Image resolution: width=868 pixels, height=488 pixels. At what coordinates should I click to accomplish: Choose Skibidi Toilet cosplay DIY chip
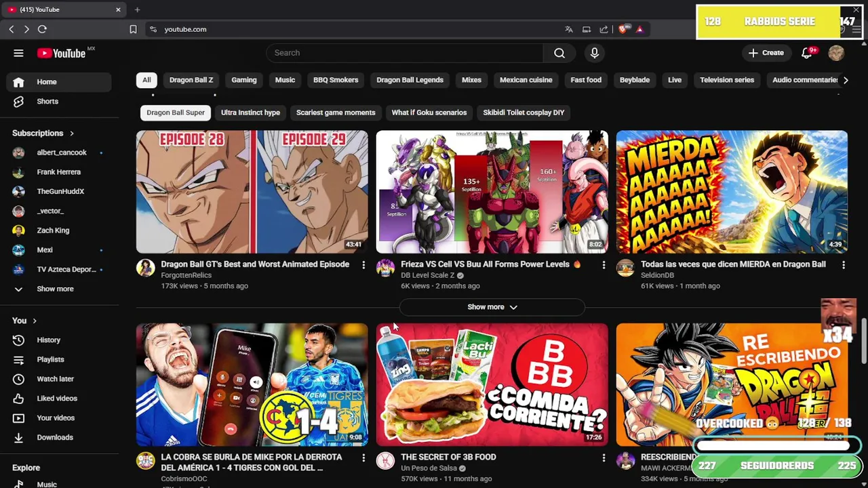(x=524, y=113)
